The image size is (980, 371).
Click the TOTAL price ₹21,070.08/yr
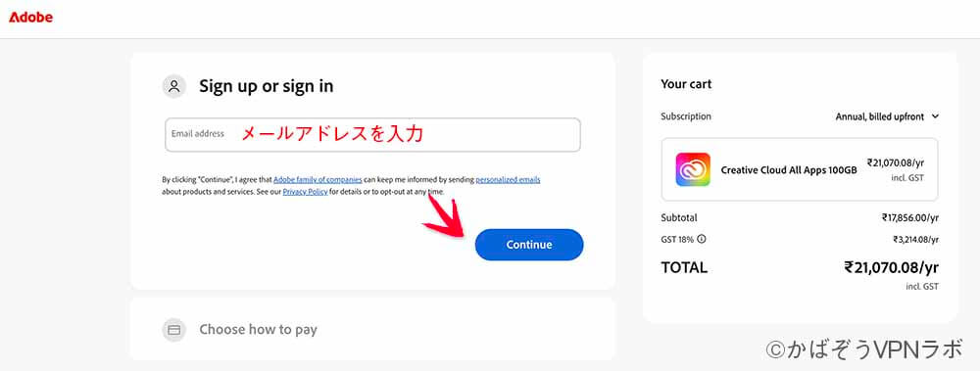[891, 268]
